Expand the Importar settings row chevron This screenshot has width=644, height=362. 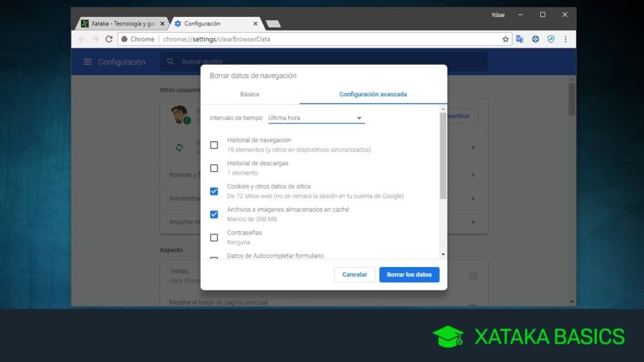[x=472, y=222]
